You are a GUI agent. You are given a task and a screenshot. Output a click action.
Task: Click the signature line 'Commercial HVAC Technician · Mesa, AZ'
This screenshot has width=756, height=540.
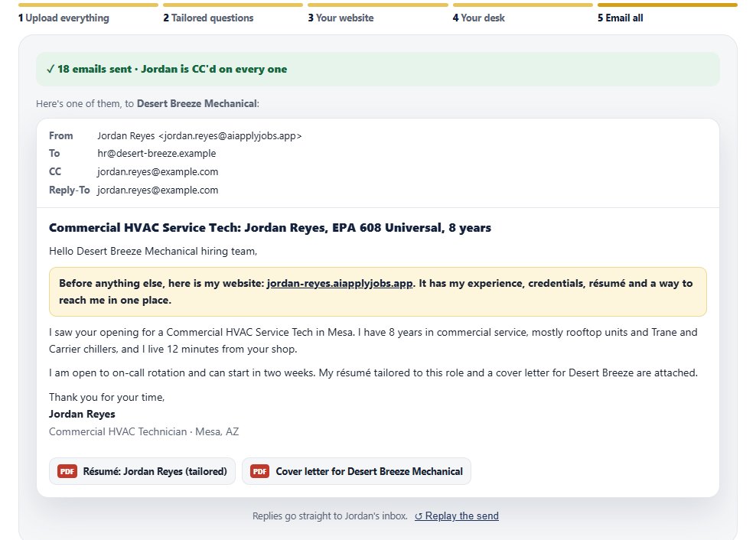coord(144,431)
